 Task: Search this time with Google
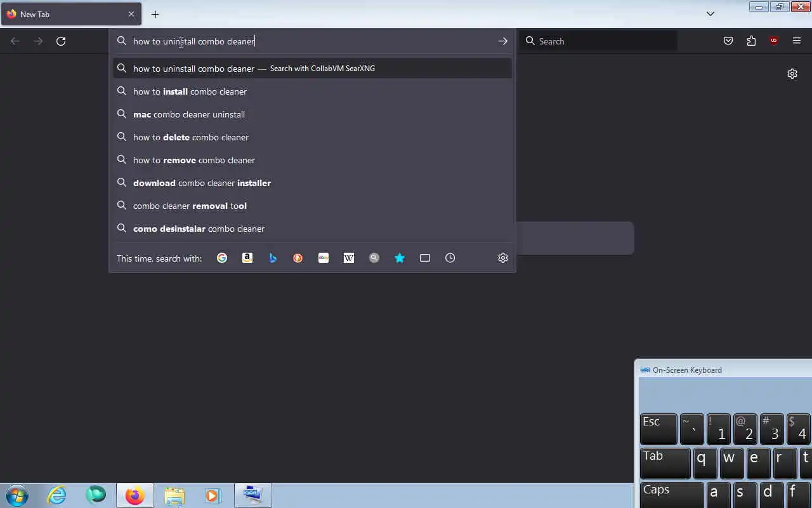tap(222, 258)
